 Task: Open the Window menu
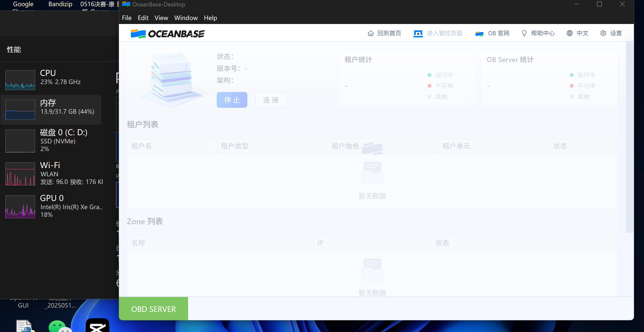click(x=186, y=18)
